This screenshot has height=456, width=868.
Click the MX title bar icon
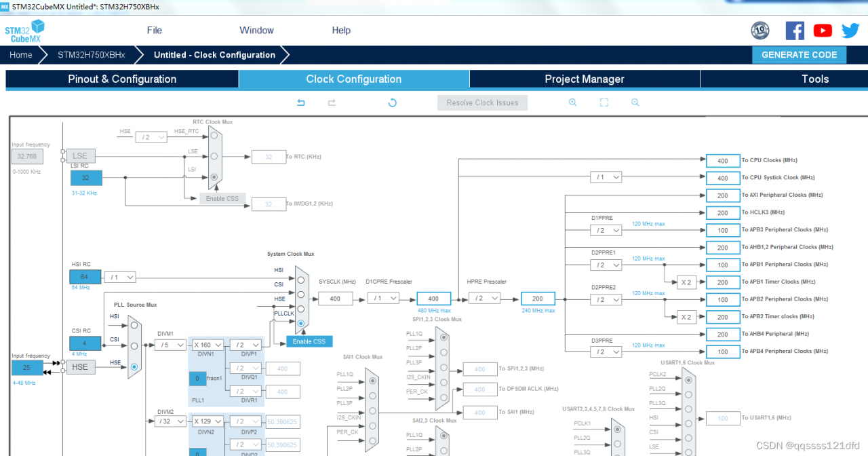click(x=5, y=6)
